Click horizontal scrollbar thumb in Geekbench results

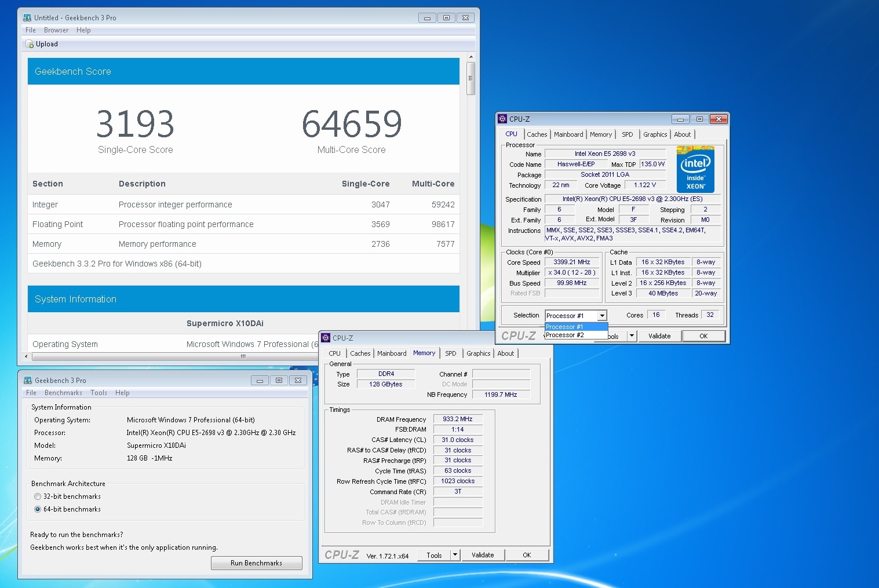click(x=243, y=356)
